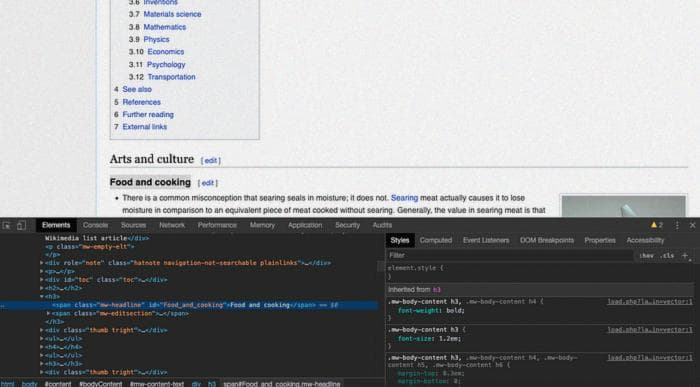Expand the collapsed h4 node
Screen dimensions: 700x387
[x=42, y=347]
